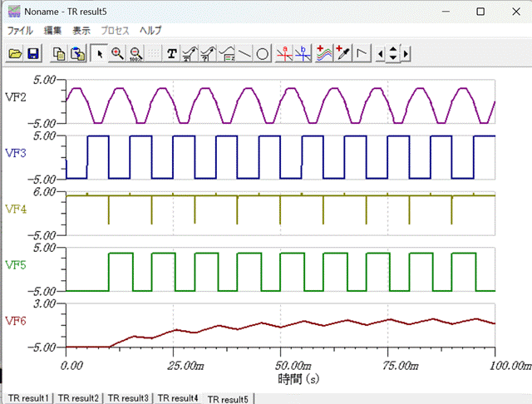Select the Text annotation tool
The width and height of the screenshot is (532, 404).
coord(172,53)
